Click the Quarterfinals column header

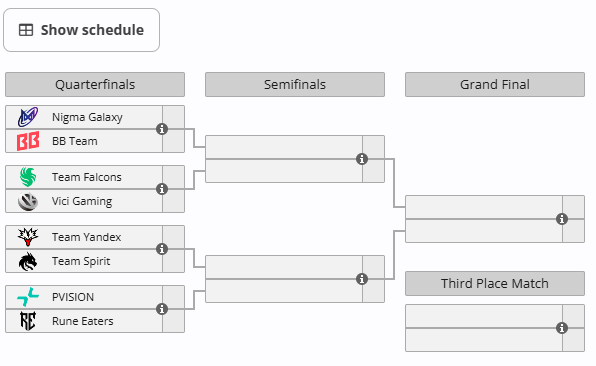(x=95, y=84)
